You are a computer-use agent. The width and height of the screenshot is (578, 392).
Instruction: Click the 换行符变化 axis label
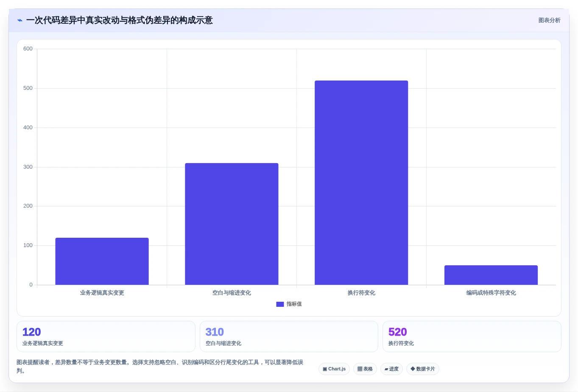pyautogui.click(x=361, y=293)
